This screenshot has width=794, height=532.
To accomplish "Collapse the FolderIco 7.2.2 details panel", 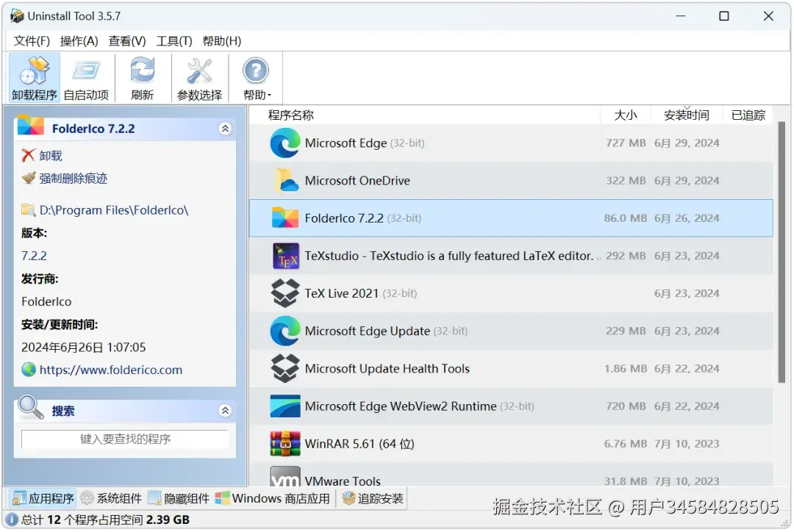I will pos(226,129).
